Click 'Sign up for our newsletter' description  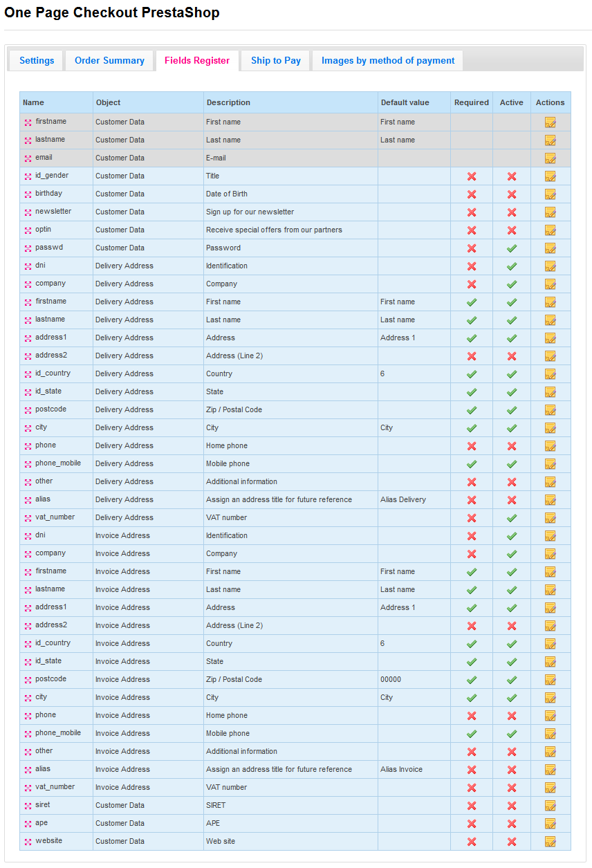pos(250,212)
